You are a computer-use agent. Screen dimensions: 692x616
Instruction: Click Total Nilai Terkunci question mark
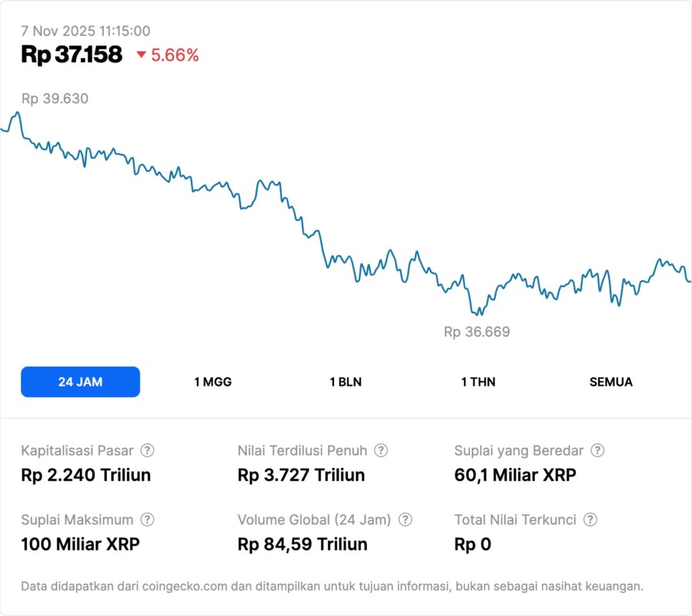click(590, 520)
